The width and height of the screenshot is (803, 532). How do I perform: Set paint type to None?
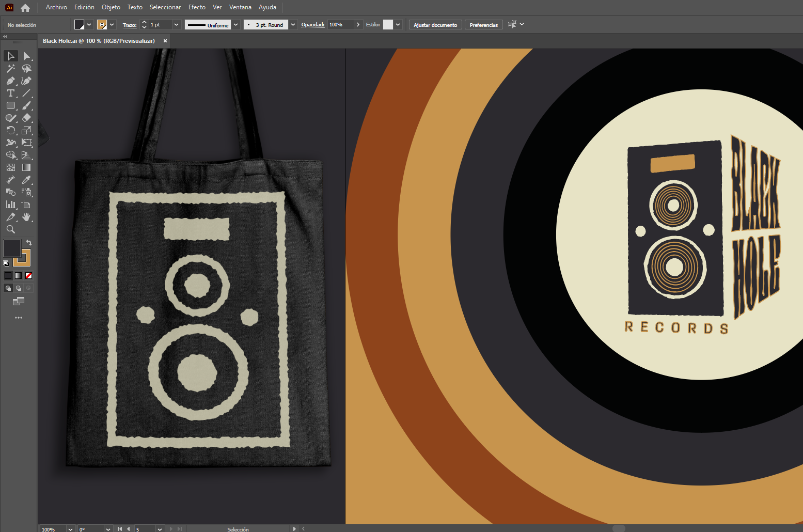tap(29, 276)
